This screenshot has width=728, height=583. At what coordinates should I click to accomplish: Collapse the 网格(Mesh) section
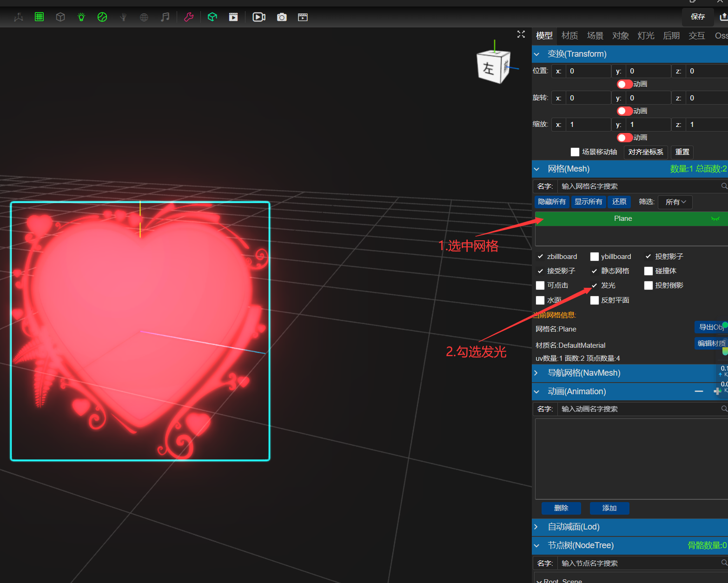click(630, 169)
